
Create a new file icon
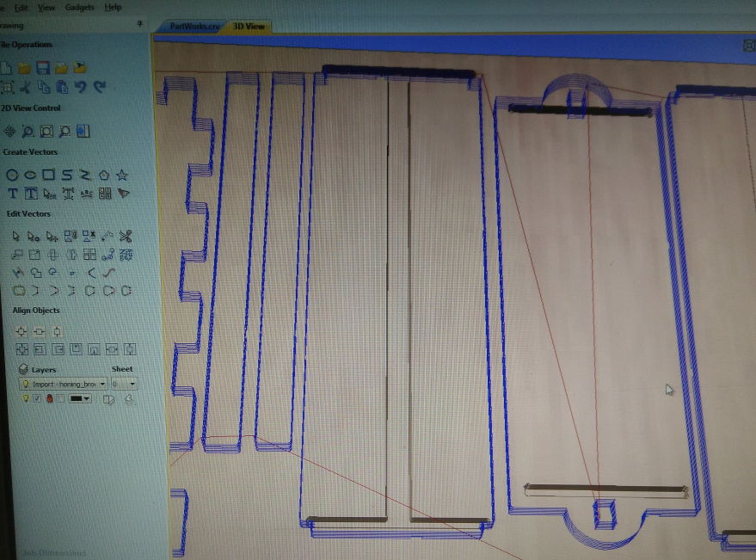tap(6, 68)
